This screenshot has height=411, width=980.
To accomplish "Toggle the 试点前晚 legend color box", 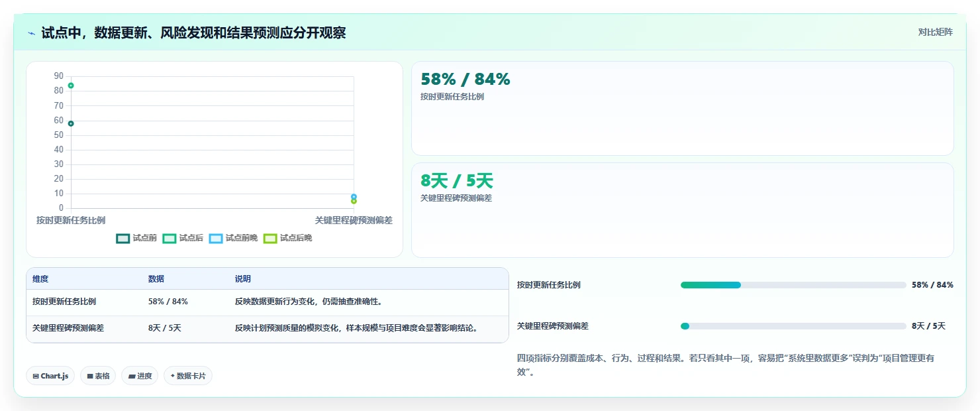I will (x=216, y=239).
